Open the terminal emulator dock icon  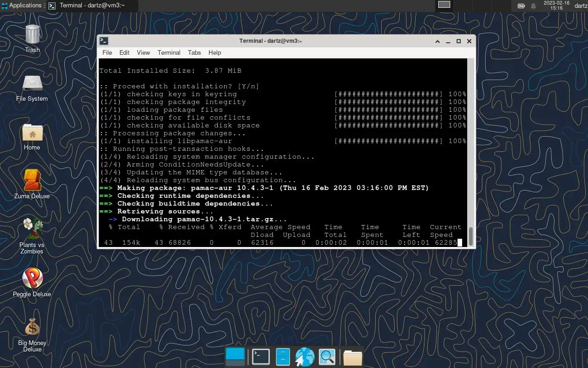(x=261, y=356)
